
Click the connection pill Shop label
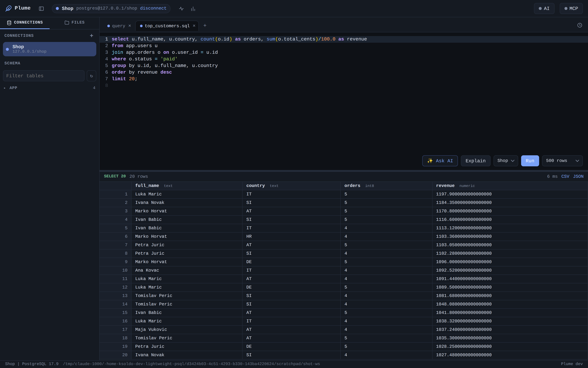pos(67,8)
